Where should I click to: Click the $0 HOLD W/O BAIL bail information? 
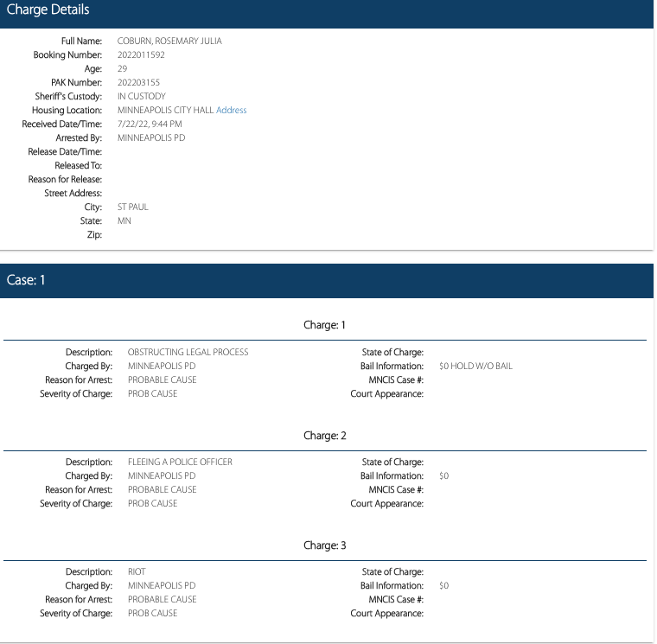[475, 366]
